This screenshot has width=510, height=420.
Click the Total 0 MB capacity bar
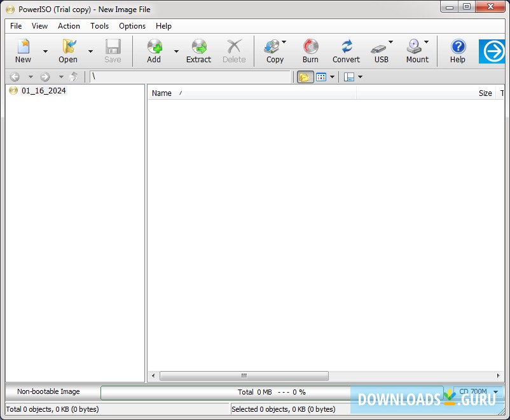point(272,393)
